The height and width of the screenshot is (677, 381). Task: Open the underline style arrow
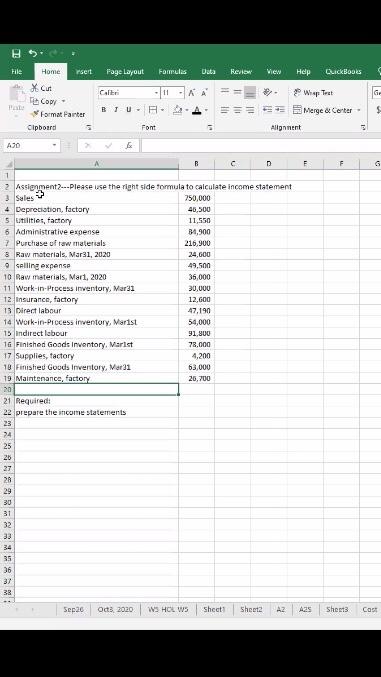138,110
